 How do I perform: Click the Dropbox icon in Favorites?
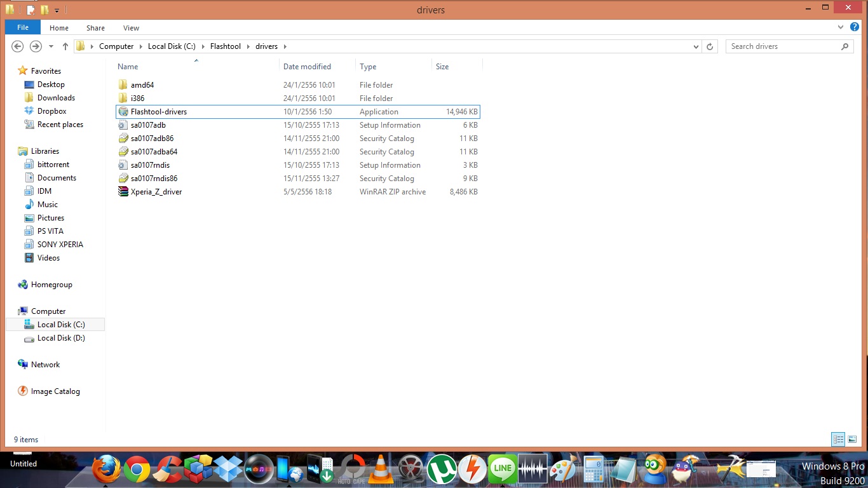[x=29, y=111]
